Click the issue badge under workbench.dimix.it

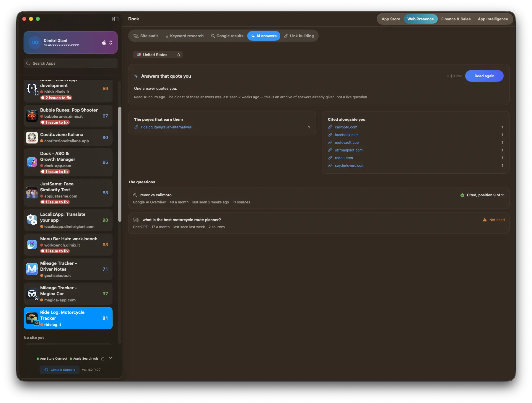(55, 251)
